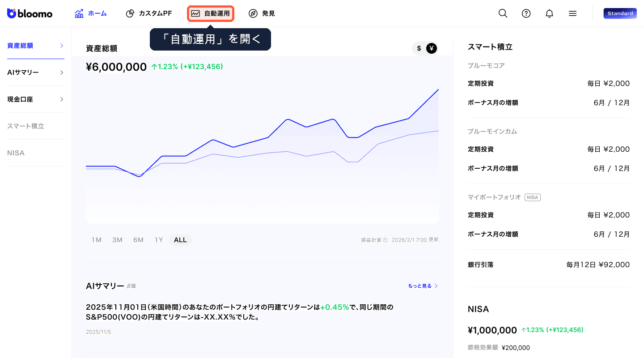This screenshot has height=358, width=644.
Task: Open the hamburger menu icon
Action: tap(572, 13)
